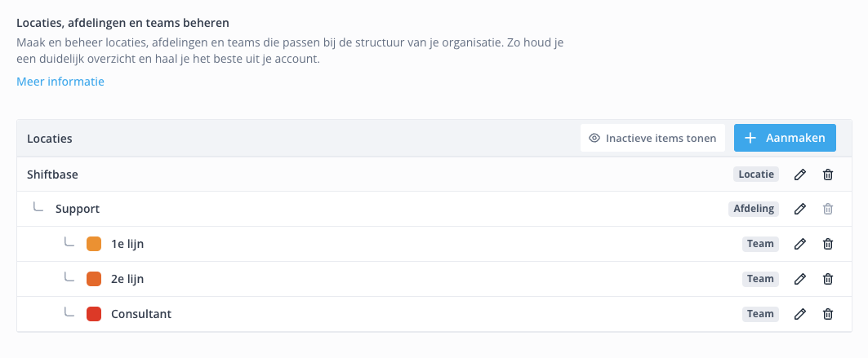Delete the 2e lijn team
The height and width of the screenshot is (358, 868).
828,279
